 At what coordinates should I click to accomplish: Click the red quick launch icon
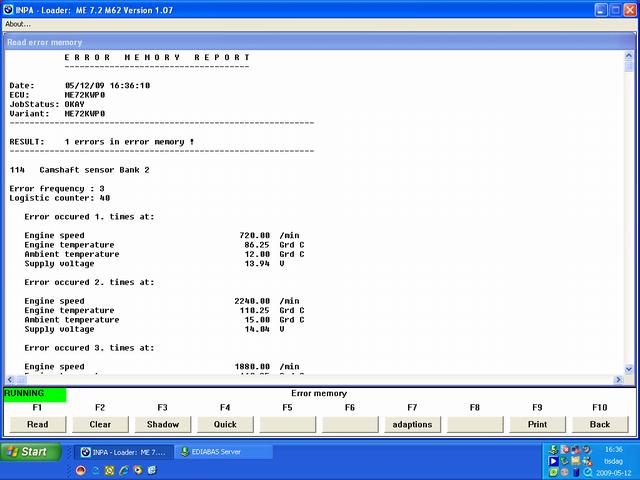[x=80, y=470]
